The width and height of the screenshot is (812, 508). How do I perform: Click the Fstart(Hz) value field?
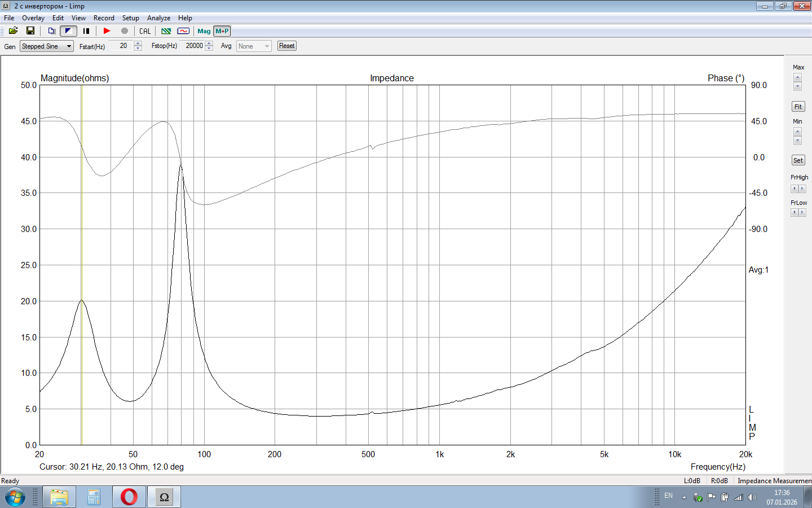pyautogui.click(x=121, y=46)
